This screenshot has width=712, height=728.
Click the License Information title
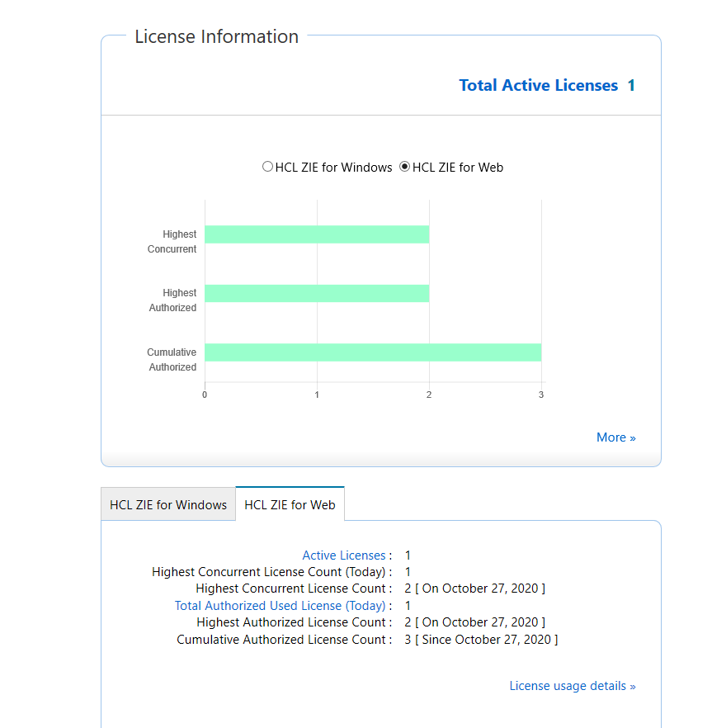[216, 36]
